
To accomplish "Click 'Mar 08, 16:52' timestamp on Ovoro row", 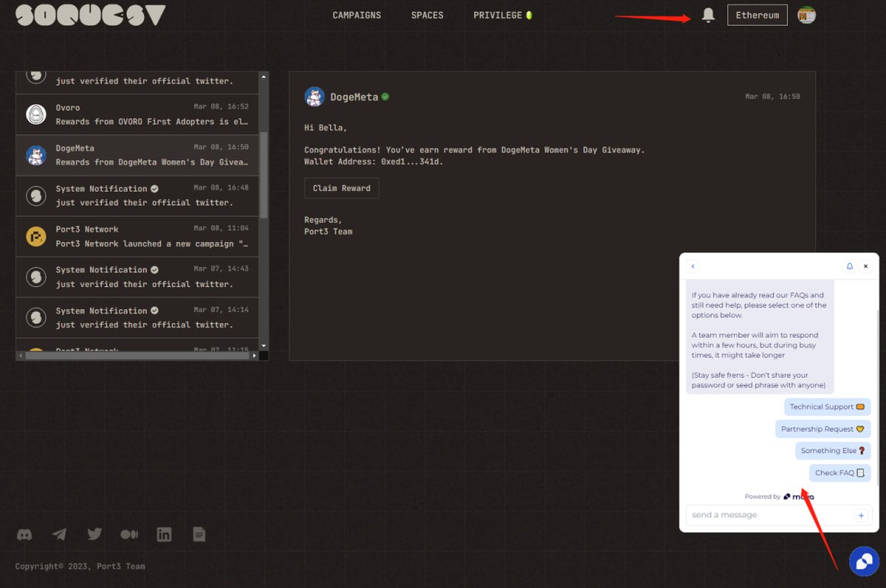I will pos(221,107).
